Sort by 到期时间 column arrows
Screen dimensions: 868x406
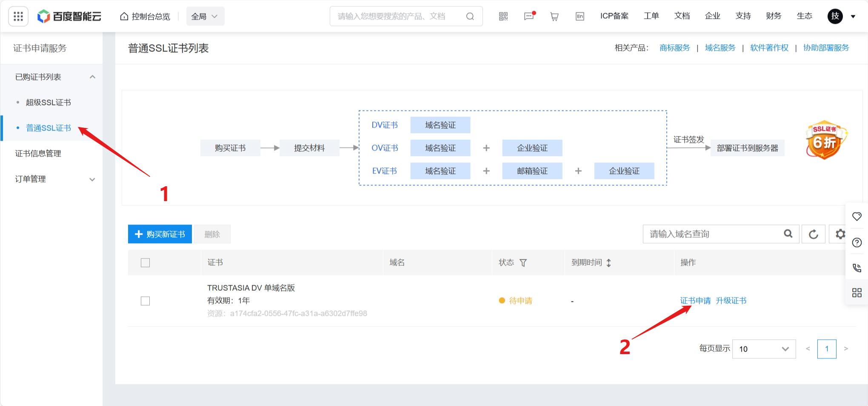[609, 263]
